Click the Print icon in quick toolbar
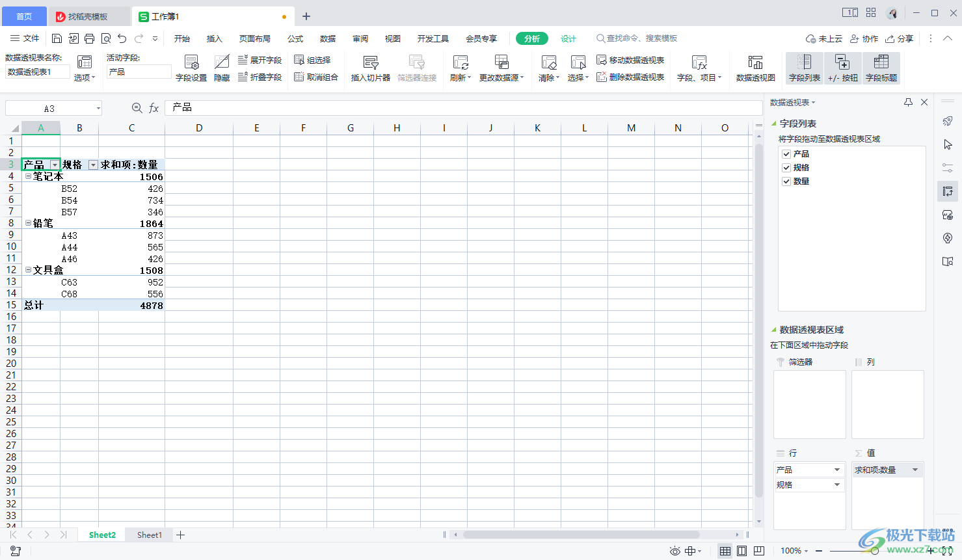Viewport: 962px width, 560px height. coord(90,39)
